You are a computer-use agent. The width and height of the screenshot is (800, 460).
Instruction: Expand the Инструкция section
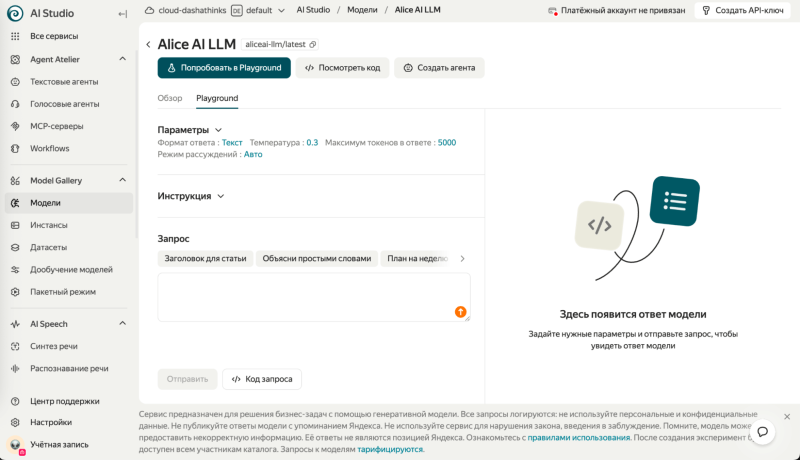[x=220, y=196]
